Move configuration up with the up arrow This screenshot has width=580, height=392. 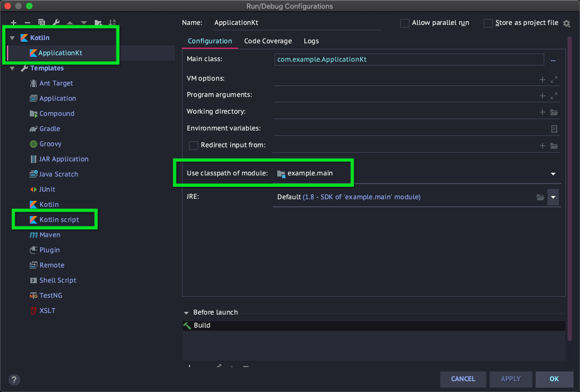(70, 23)
